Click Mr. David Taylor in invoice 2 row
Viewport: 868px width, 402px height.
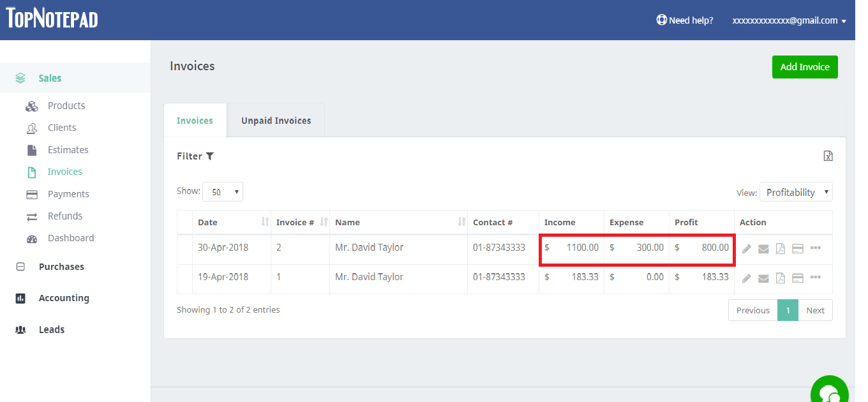[x=369, y=248]
